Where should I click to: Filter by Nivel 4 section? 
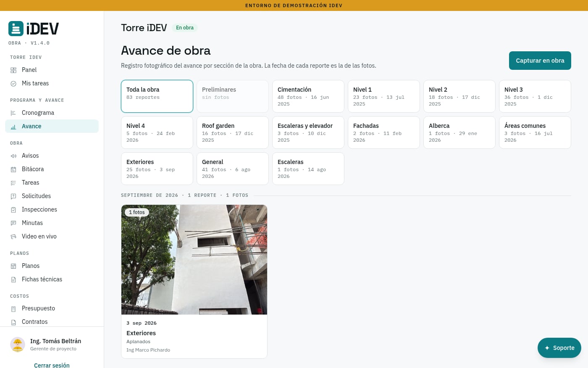click(x=157, y=132)
